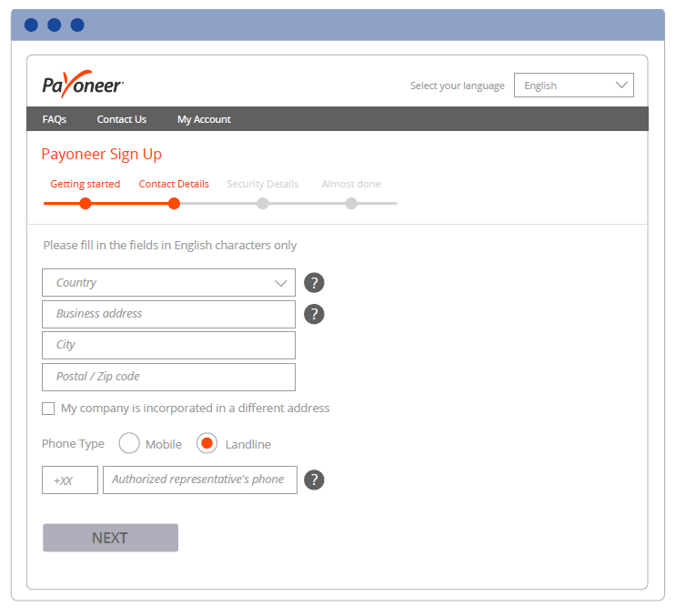The image size is (676, 616).
Task: Focus the Business address input field
Action: (168, 314)
